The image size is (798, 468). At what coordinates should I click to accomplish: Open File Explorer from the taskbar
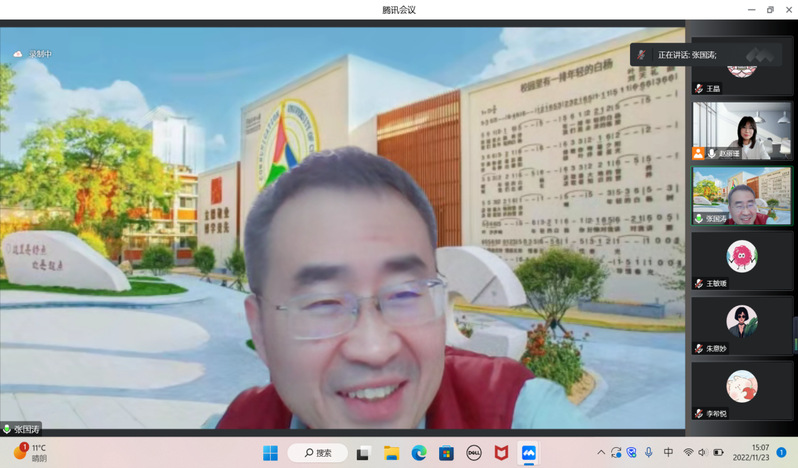point(391,453)
